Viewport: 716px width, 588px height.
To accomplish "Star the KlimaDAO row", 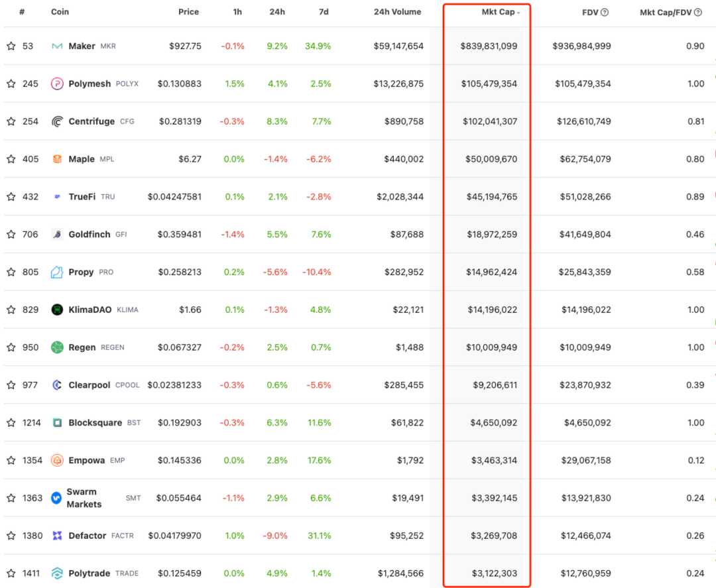I will point(11,310).
